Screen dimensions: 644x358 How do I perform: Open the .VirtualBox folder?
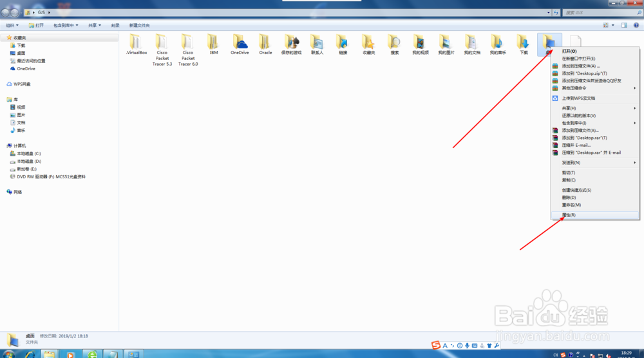[x=137, y=44]
